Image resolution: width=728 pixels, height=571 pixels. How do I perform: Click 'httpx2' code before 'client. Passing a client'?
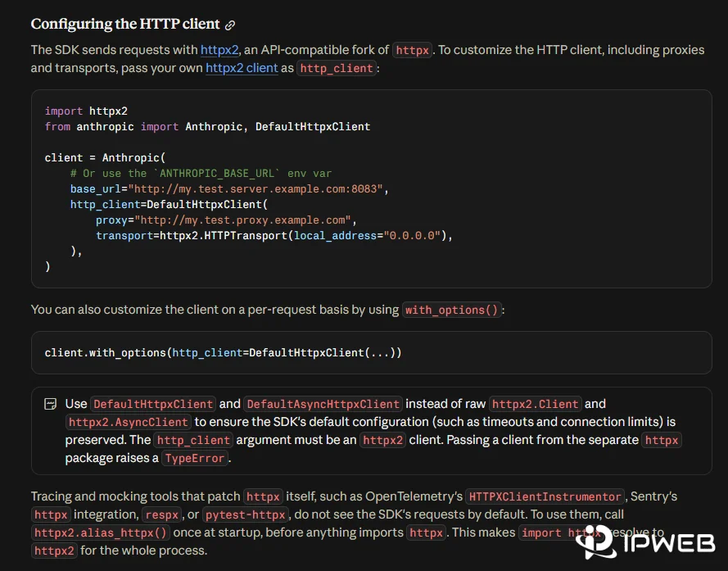(382, 441)
